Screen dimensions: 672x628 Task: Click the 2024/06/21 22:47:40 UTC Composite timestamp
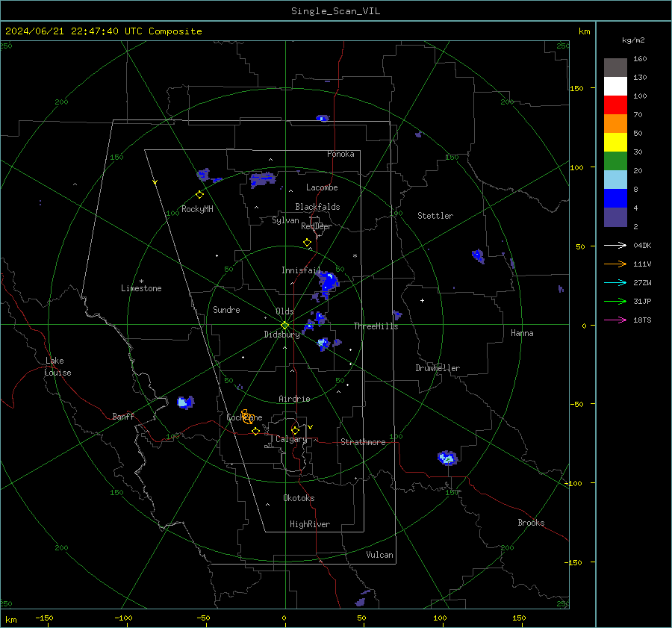tap(103, 31)
